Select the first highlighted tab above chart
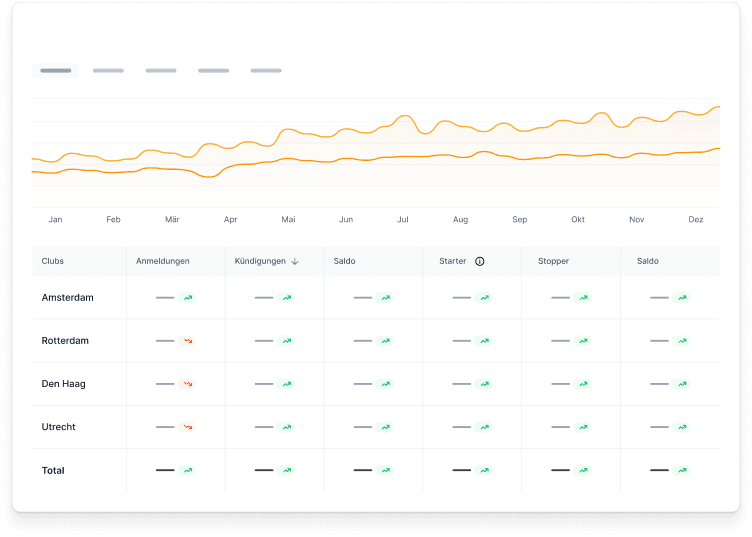The image size is (752, 537). click(56, 71)
